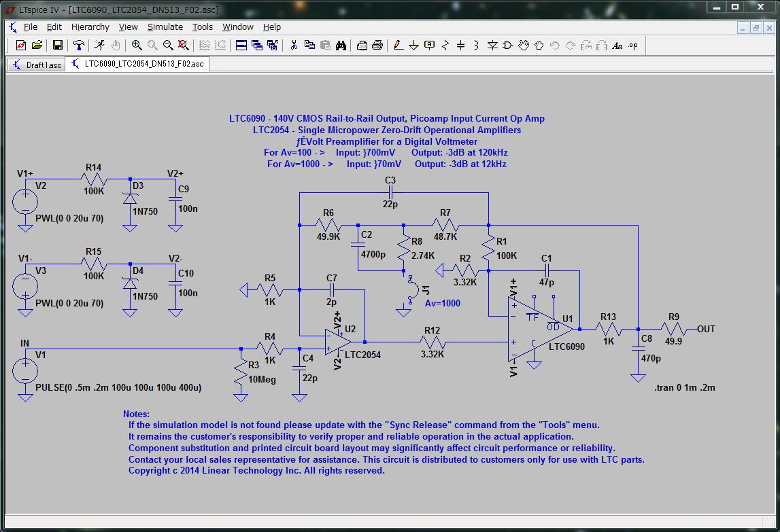Image resolution: width=780 pixels, height=532 pixels.
Task: Click the SPICE directive .op icon
Action: tap(632, 46)
